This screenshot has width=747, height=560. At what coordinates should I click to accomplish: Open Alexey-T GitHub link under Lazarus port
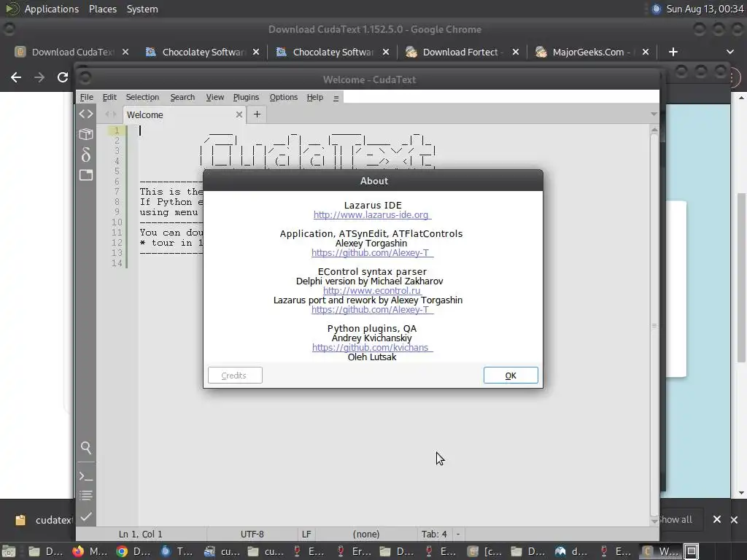point(372,309)
